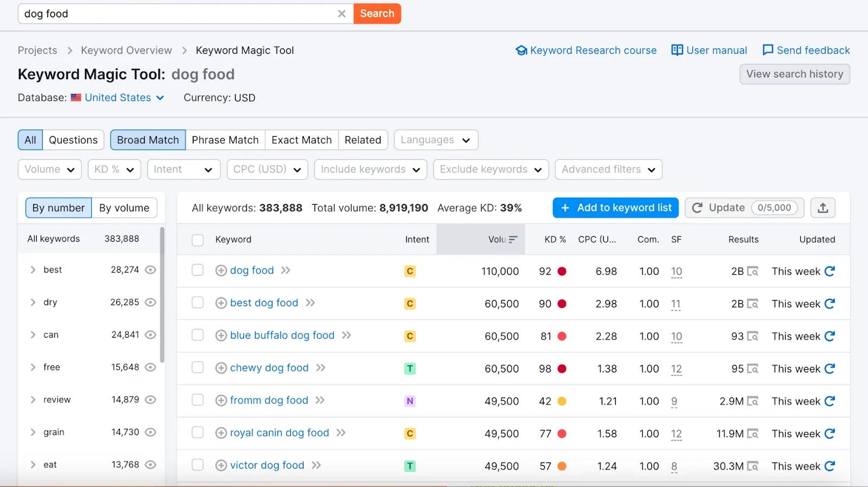Click the Send feedback link

[x=806, y=50]
